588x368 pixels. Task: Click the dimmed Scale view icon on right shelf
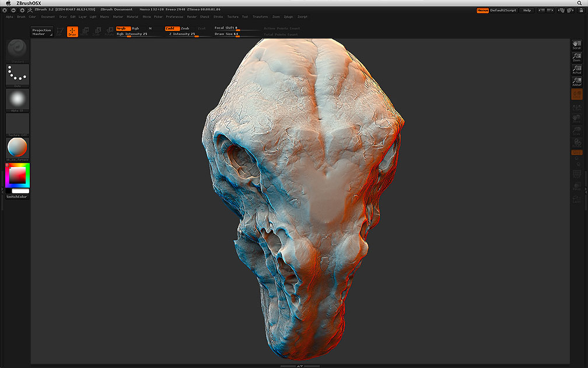click(577, 131)
